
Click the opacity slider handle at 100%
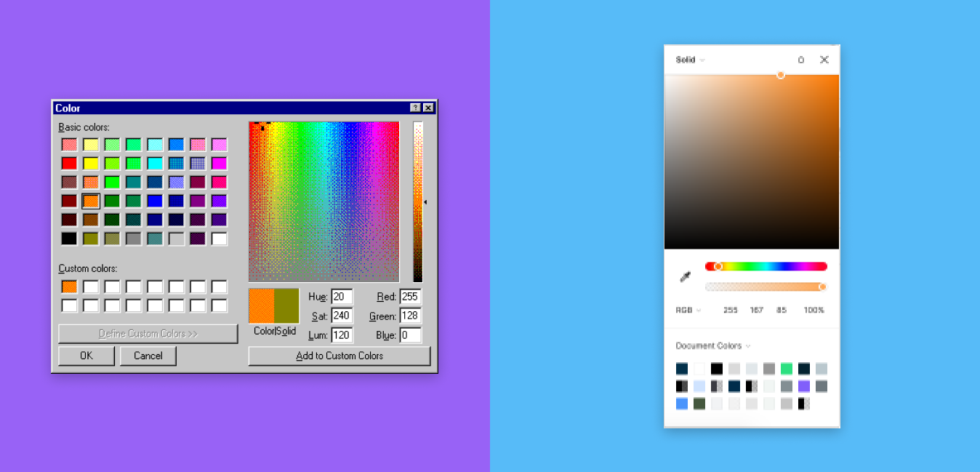pyautogui.click(x=822, y=286)
